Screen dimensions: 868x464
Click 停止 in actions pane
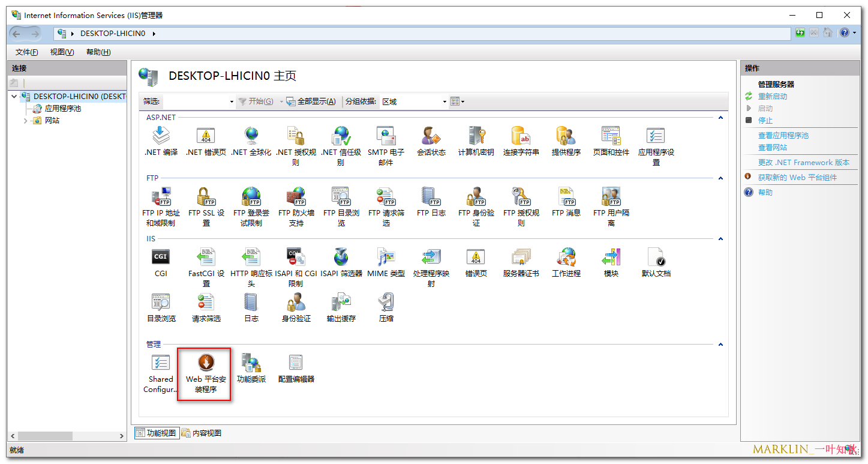765,121
